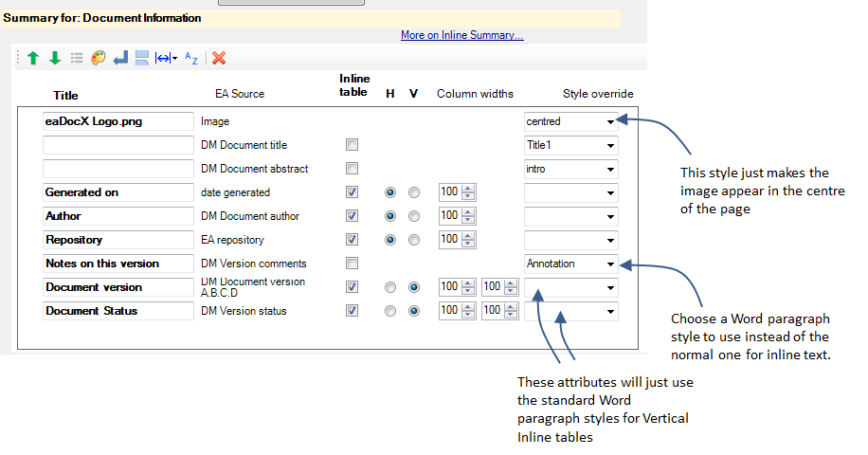Open the column width arrows tool
The height and width of the screenshot is (455, 868).
point(166,58)
